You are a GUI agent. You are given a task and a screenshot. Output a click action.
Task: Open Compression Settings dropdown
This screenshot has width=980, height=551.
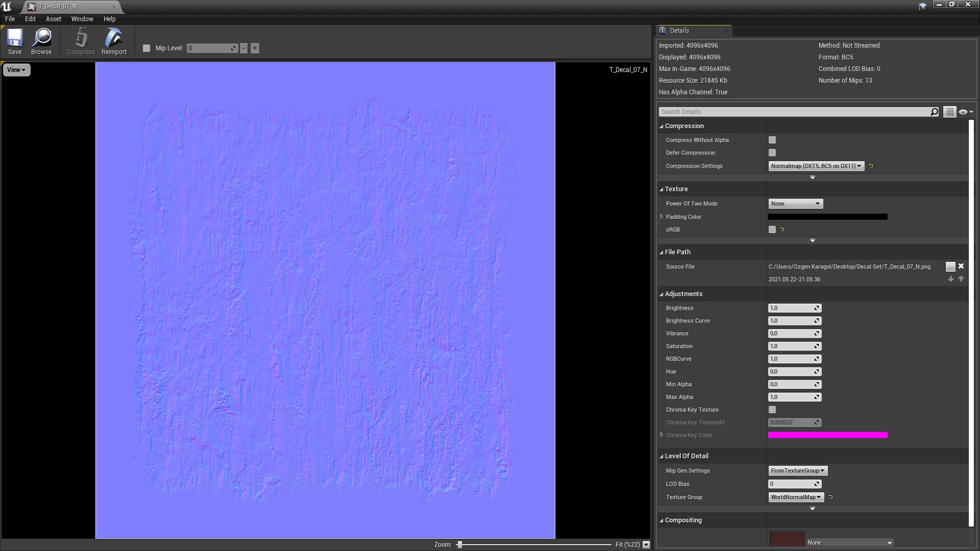point(816,166)
